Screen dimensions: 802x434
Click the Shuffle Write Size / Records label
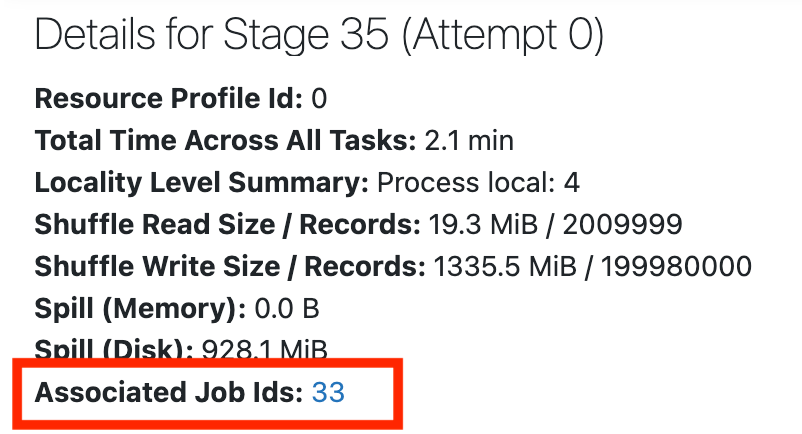pyautogui.click(x=229, y=268)
